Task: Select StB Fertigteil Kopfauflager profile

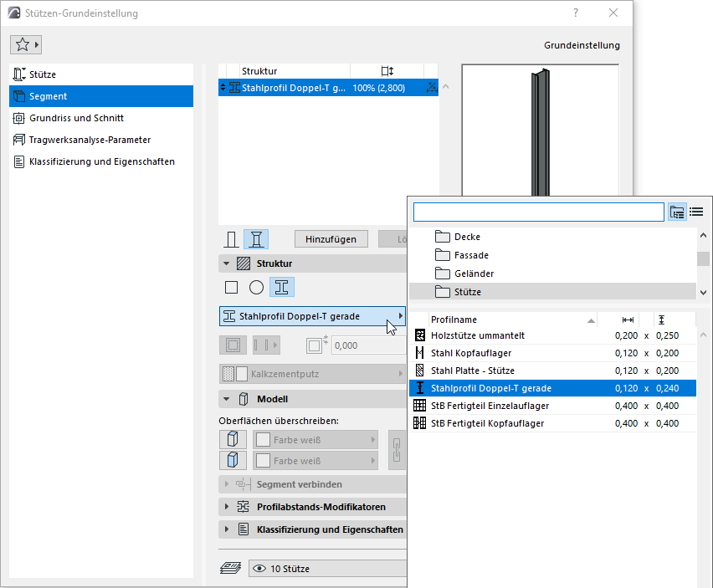Action: pyautogui.click(x=552, y=423)
